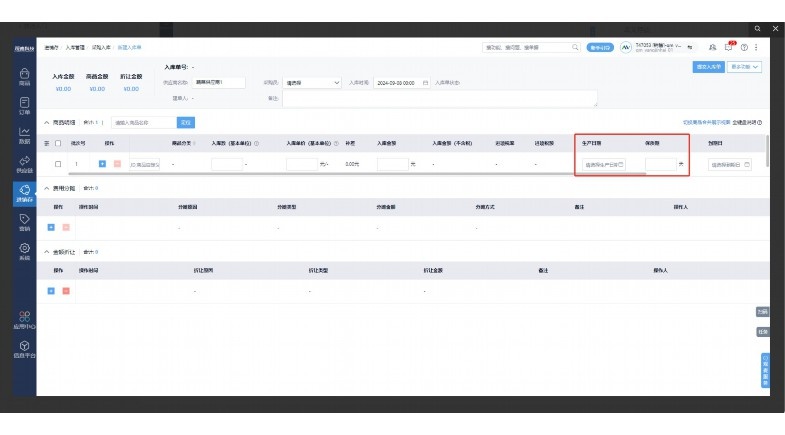Open the contacts person icon in header
Screen dimensions: 785x435
click(712, 47)
